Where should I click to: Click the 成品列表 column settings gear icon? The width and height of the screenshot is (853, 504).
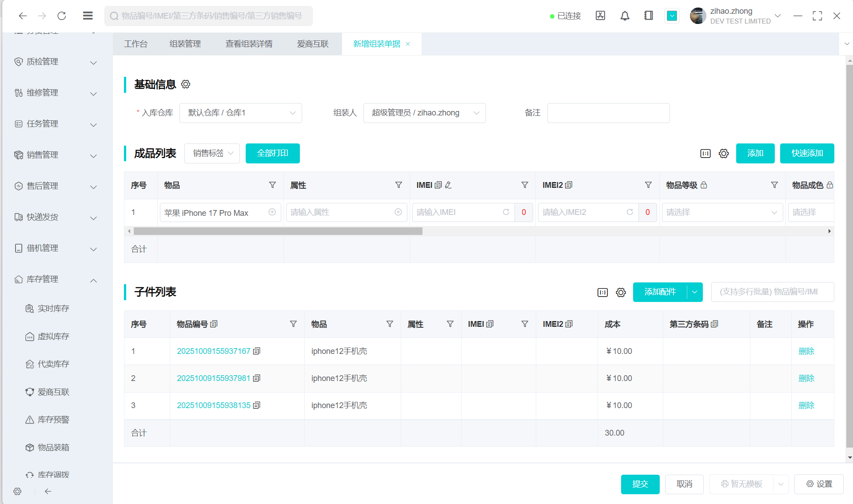724,154
